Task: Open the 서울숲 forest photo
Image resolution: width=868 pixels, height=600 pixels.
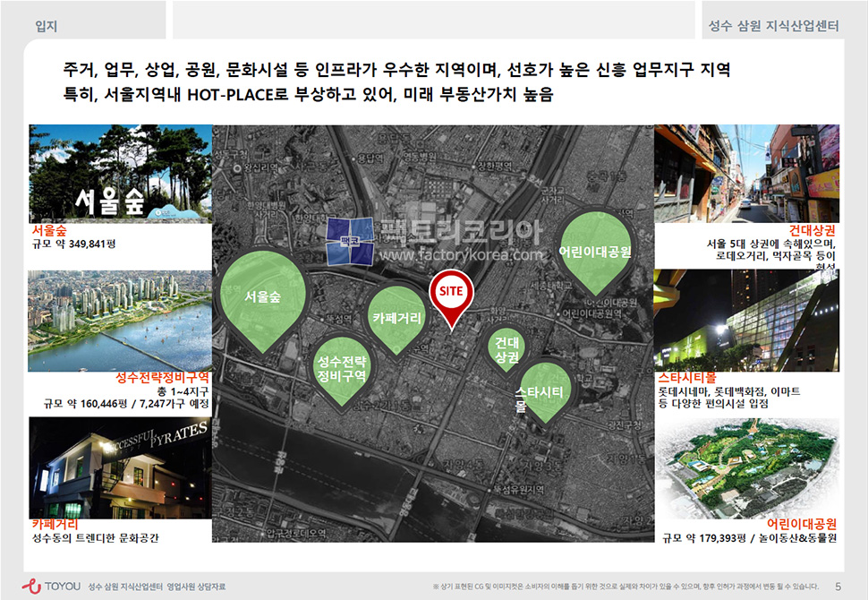Action: point(120,174)
